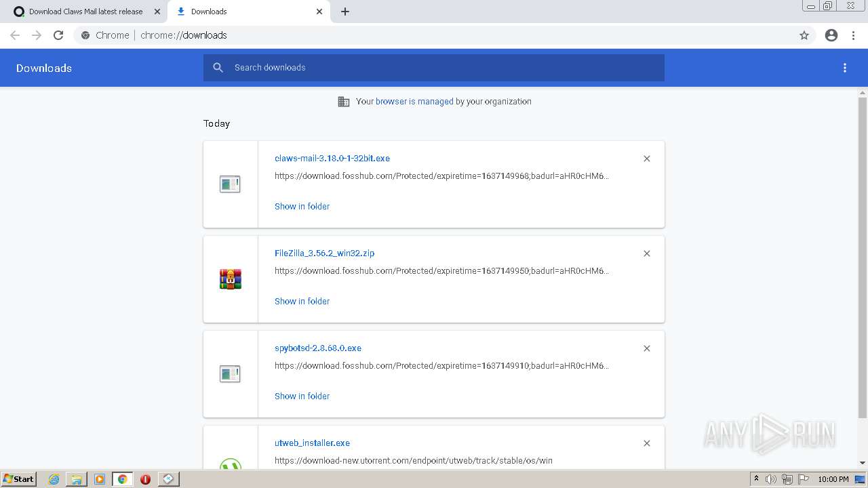Click the managed organization building icon
This screenshot has width=868, height=488.
pos(344,102)
